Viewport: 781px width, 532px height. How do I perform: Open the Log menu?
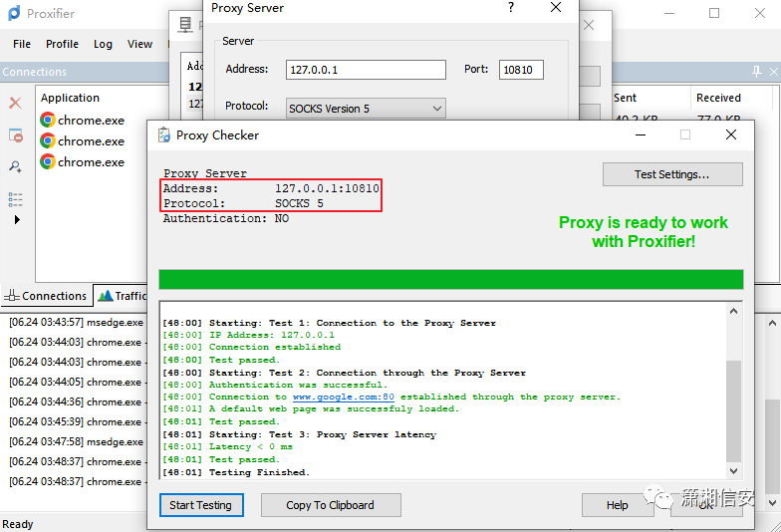pyautogui.click(x=103, y=44)
